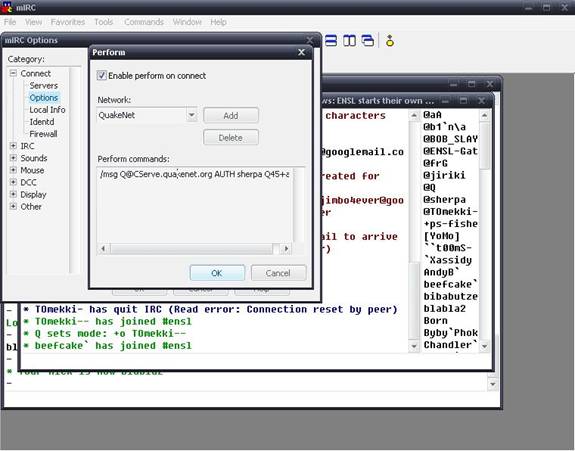The image size is (575, 451).
Task: Select nick `Xassidy in the channel list
Action: pos(448,260)
